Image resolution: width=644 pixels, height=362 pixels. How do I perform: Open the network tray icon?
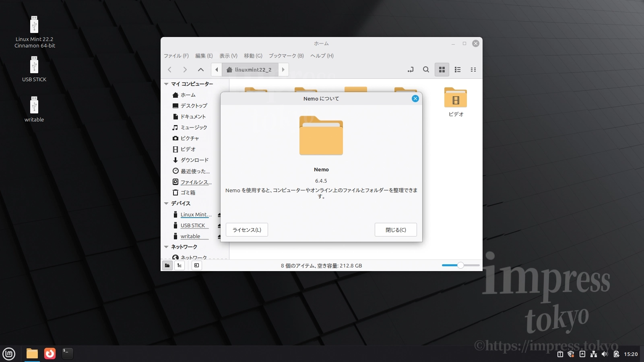(x=594, y=354)
